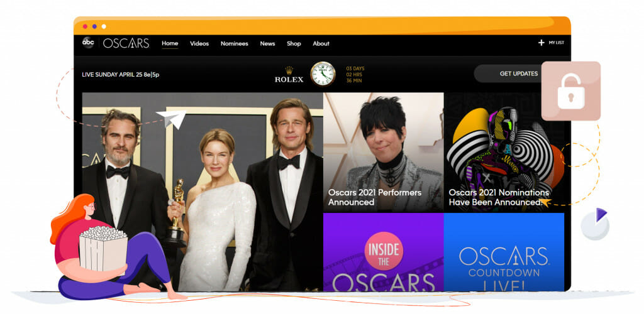This screenshot has height=314, width=644.
Task: Open 'Oscars 2021 Nominations Have Been Announced' tile
Action: (504, 152)
